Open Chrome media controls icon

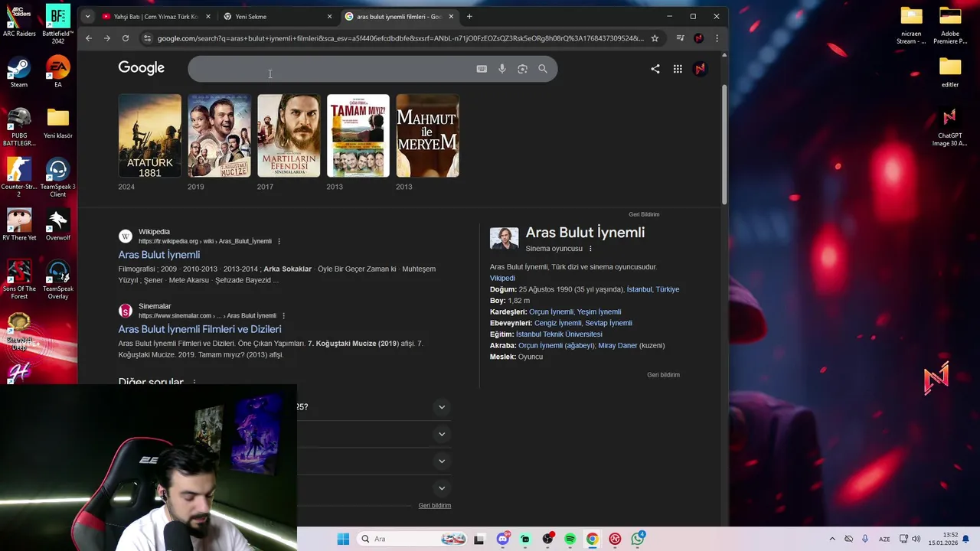pyautogui.click(x=680, y=38)
